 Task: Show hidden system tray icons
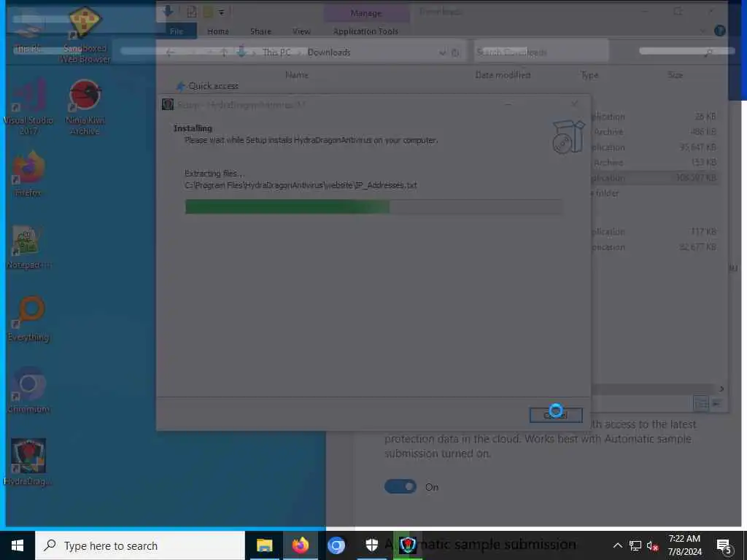(x=617, y=545)
